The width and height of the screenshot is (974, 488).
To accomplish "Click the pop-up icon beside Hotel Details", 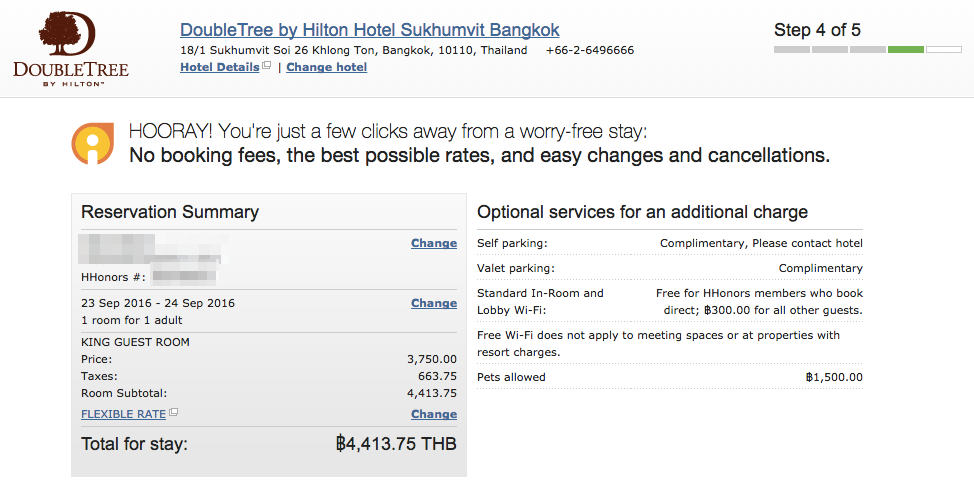I will [266, 65].
